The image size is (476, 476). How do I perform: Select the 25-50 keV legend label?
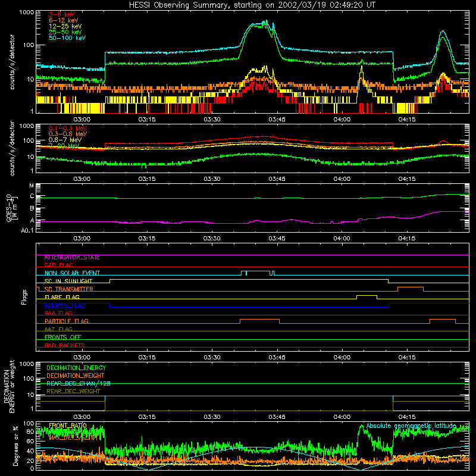point(65,32)
